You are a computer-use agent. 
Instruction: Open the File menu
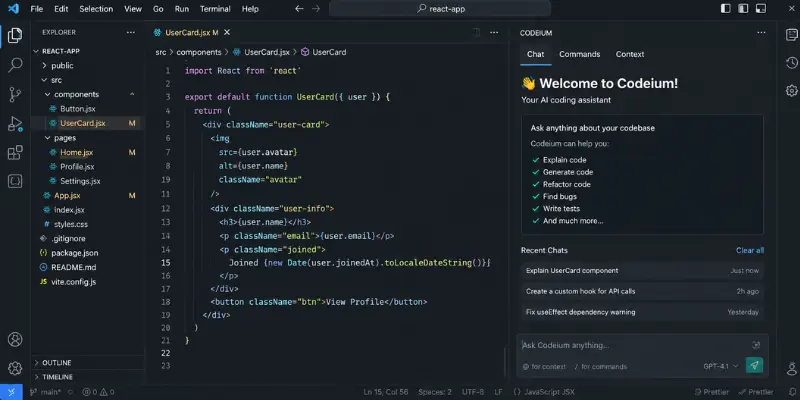pyautogui.click(x=37, y=9)
